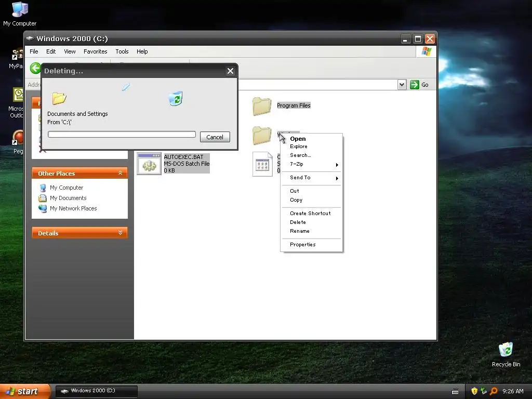The width and height of the screenshot is (532, 399).
Task: Click the address bar field
Action: (x=317, y=85)
